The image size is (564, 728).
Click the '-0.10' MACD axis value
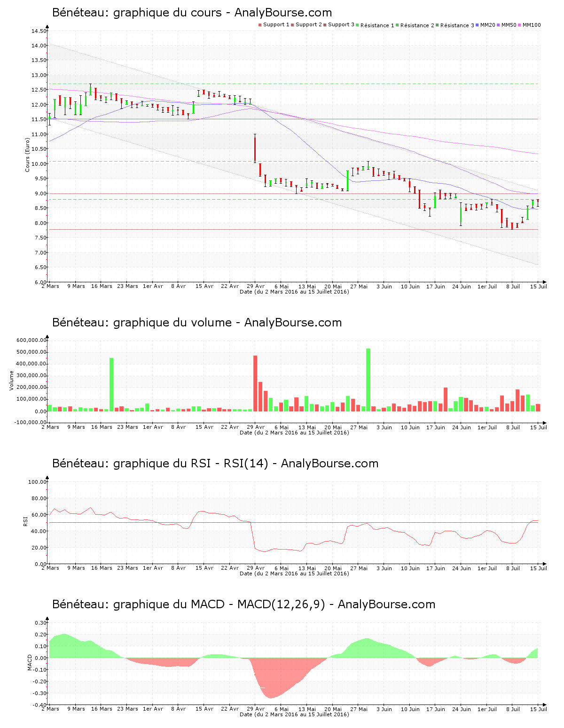tap(39, 670)
